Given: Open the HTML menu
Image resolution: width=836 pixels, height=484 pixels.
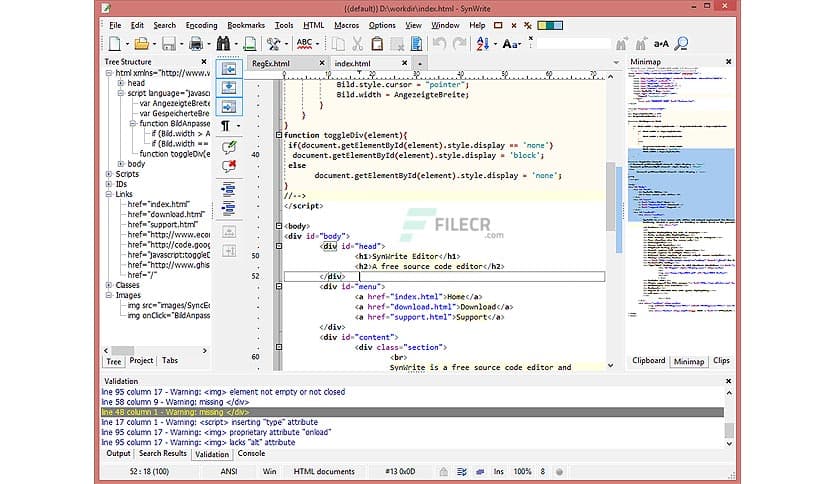Looking at the screenshot, I should [x=314, y=25].
